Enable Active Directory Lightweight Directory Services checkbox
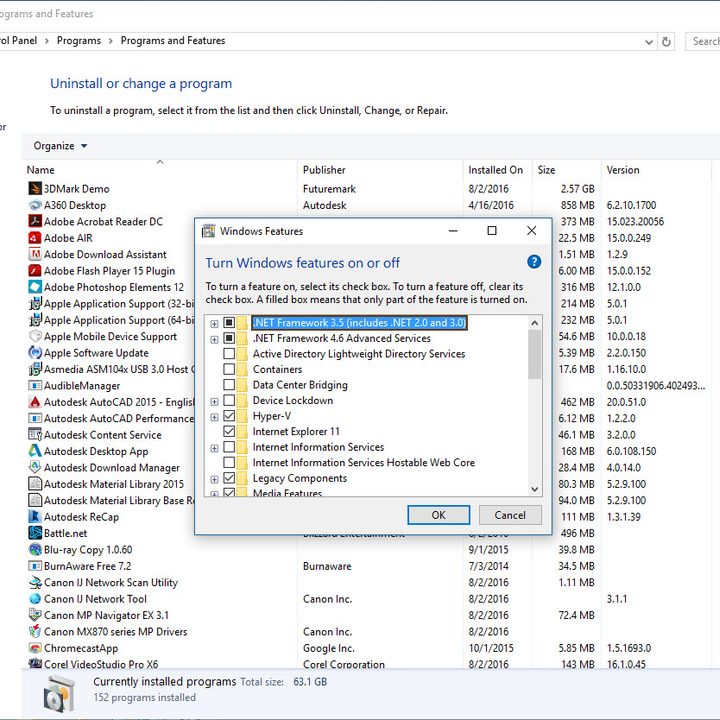 click(x=229, y=354)
